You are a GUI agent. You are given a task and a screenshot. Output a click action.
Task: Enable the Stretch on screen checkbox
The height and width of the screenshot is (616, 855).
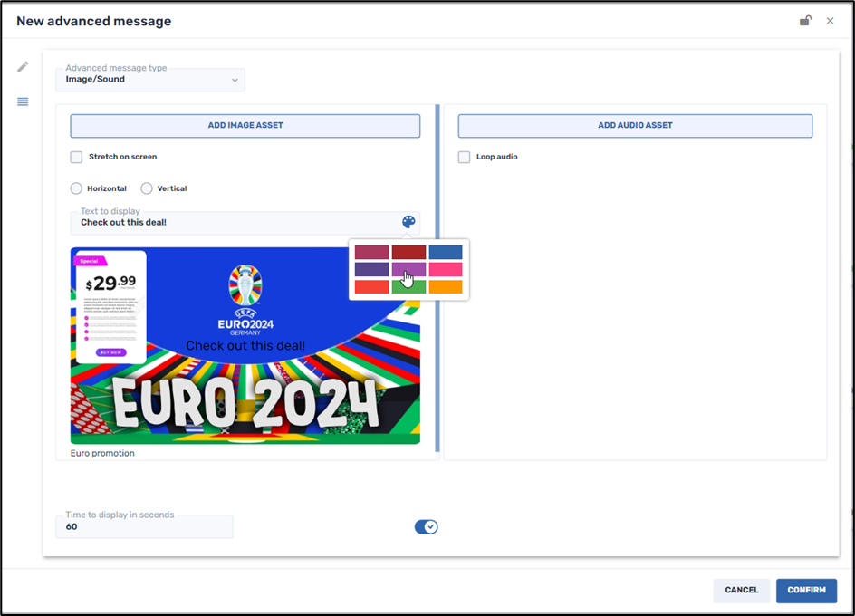(77, 157)
